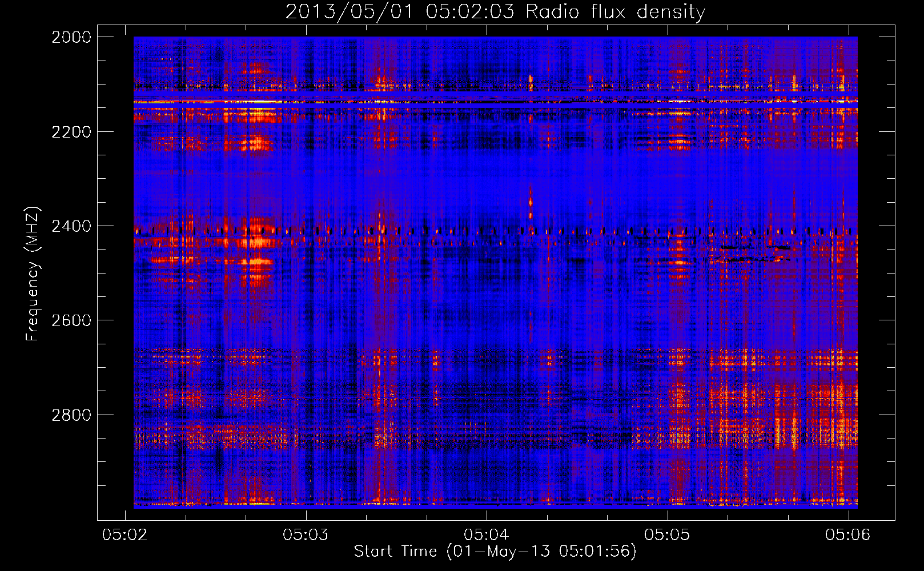Select the 2200 frequency tick label
Image resolution: width=924 pixels, height=571 pixels.
pos(71,132)
